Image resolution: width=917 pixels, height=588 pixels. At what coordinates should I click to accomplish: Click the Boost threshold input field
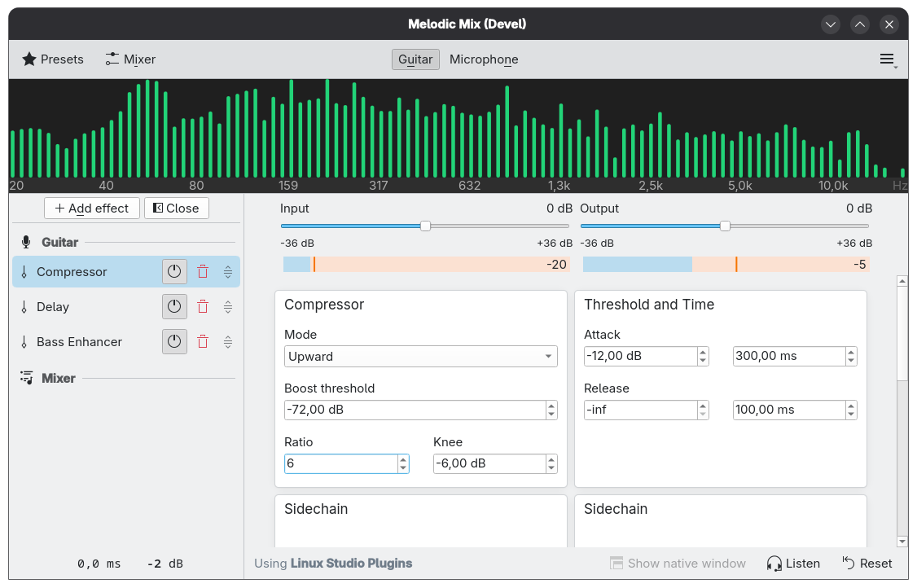point(414,410)
